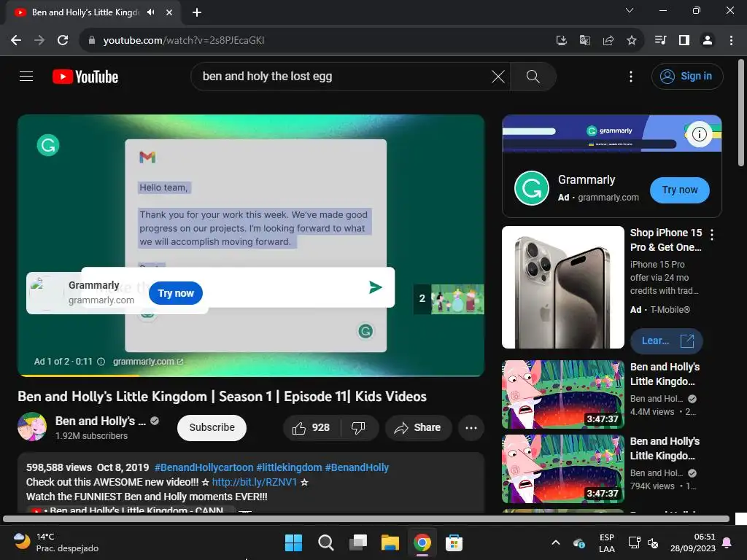
Task: Open Ben and Holly's channel avatar
Action: tap(32, 427)
